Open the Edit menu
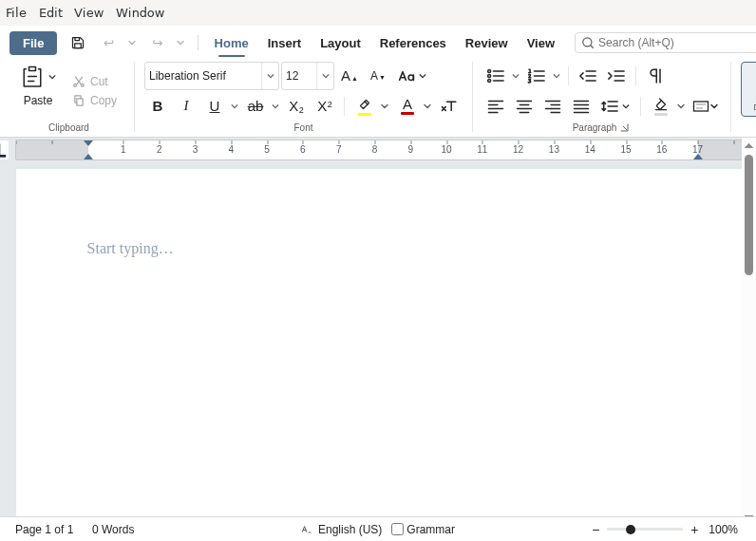Image resolution: width=756 pixels, height=541 pixels. tap(50, 12)
